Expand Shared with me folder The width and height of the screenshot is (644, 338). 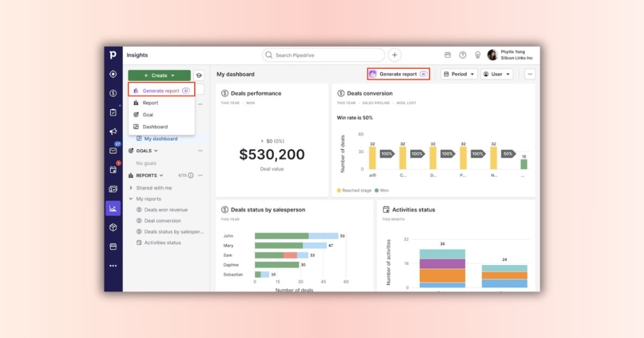tap(131, 188)
